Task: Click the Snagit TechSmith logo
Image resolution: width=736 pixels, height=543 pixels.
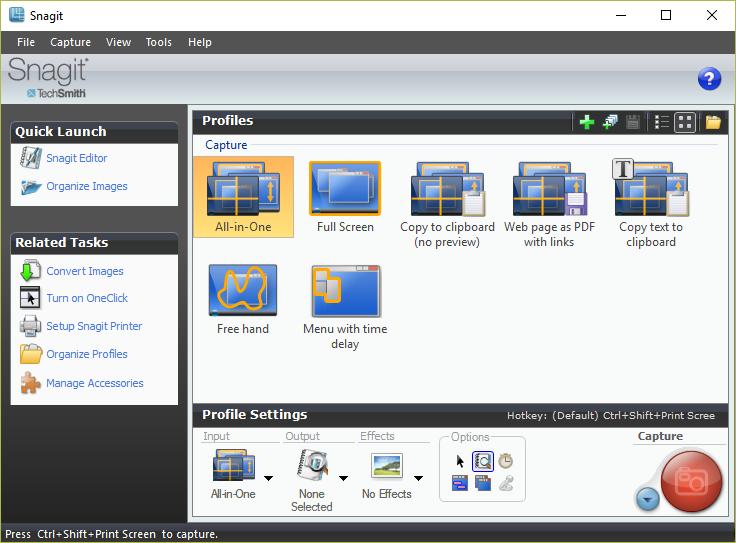Action: point(48,77)
